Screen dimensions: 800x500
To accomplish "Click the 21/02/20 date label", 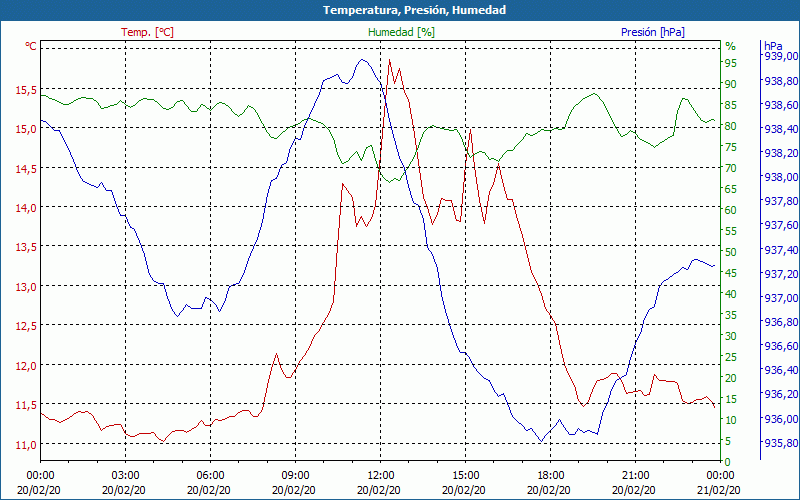I will tap(718, 490).
